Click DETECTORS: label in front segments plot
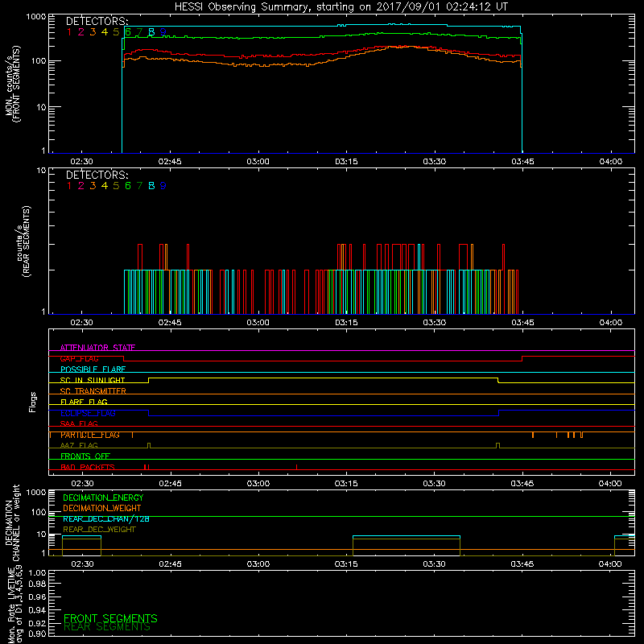The image size is (644, 644). 97,22
